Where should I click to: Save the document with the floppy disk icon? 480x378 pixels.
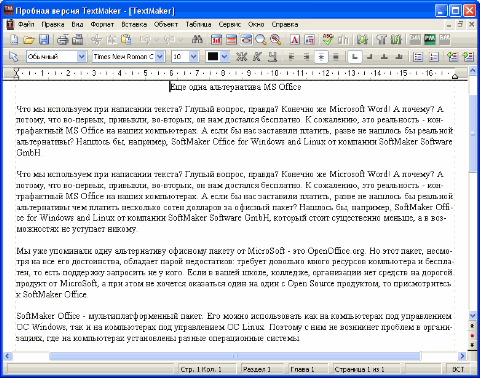point(44,40)
